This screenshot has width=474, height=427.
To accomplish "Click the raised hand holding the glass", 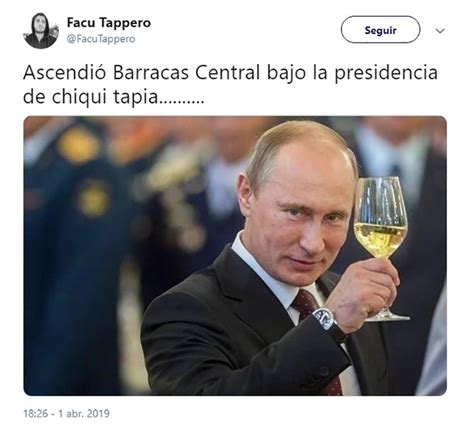I will tap(362, 293).
